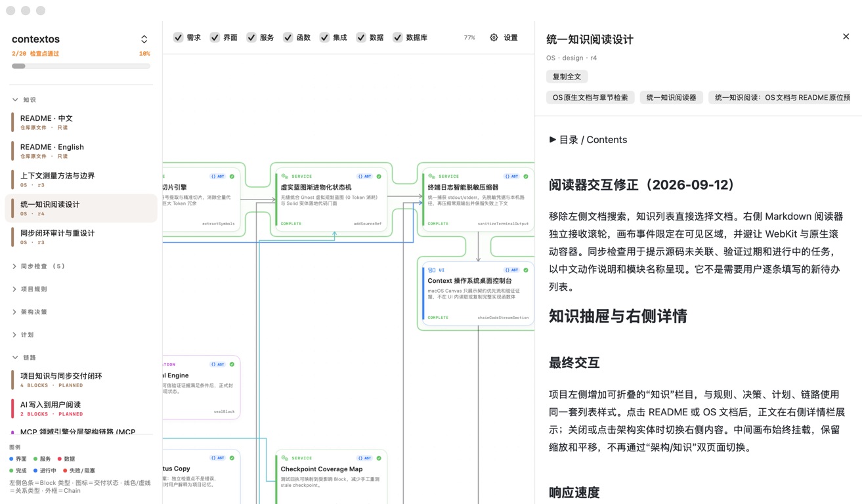The height and width of the screenshot is (504, 862).
Task: Click the AST badge on Context 操作系统桌面控制台 card
Action: point(512,270)
